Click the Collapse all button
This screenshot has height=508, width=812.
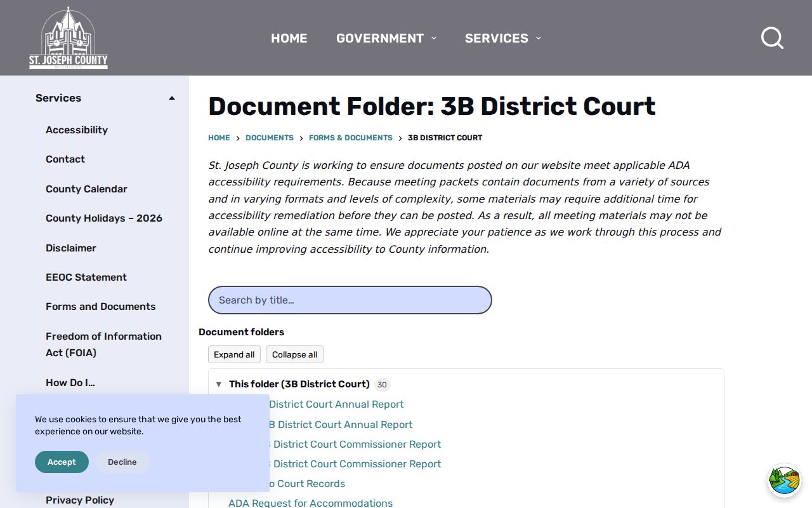[x=294, y=354]
